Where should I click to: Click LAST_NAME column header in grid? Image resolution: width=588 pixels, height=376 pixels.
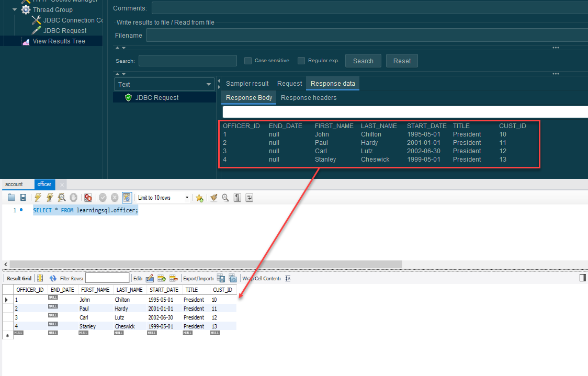click(129, 290)
